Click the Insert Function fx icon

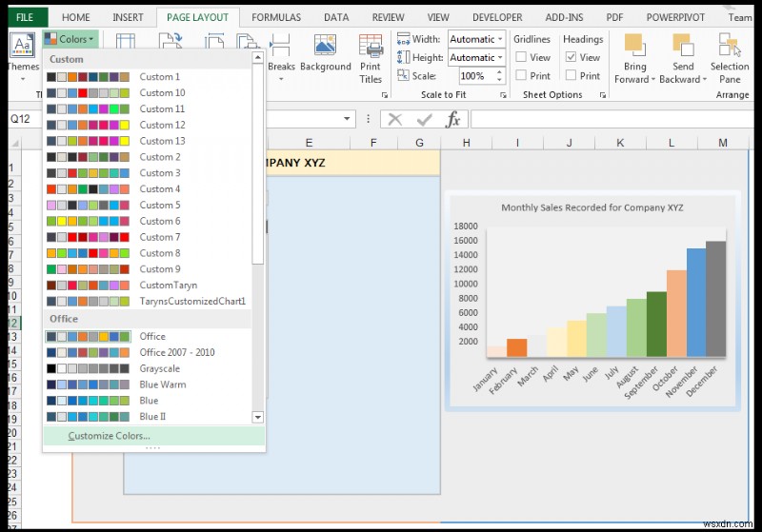[x=453, y=119]
